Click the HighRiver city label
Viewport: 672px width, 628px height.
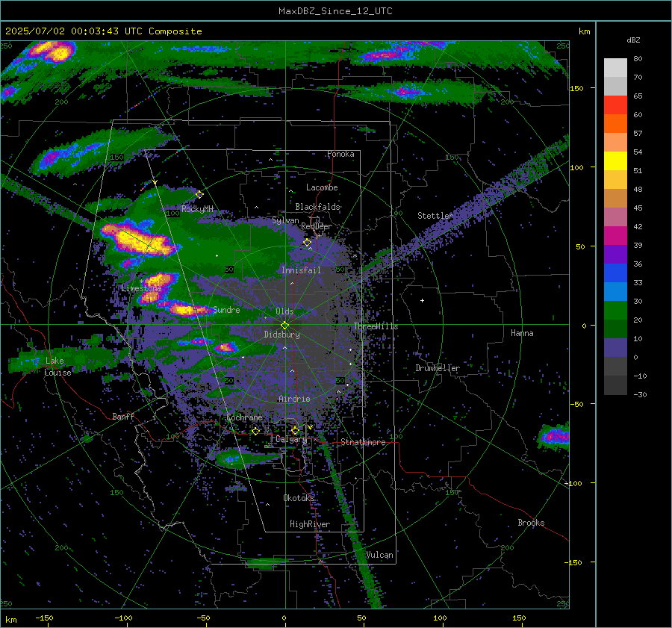coord(310,524)
